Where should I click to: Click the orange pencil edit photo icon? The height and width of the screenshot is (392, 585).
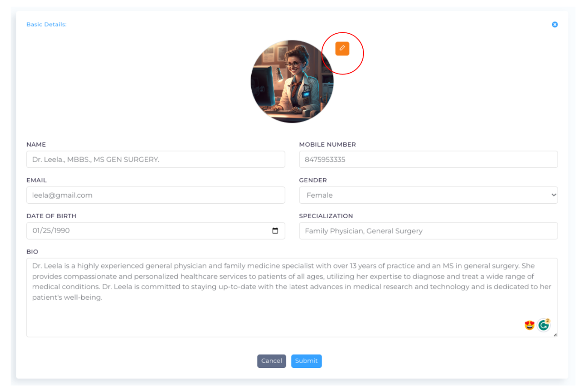pos(342,48)
